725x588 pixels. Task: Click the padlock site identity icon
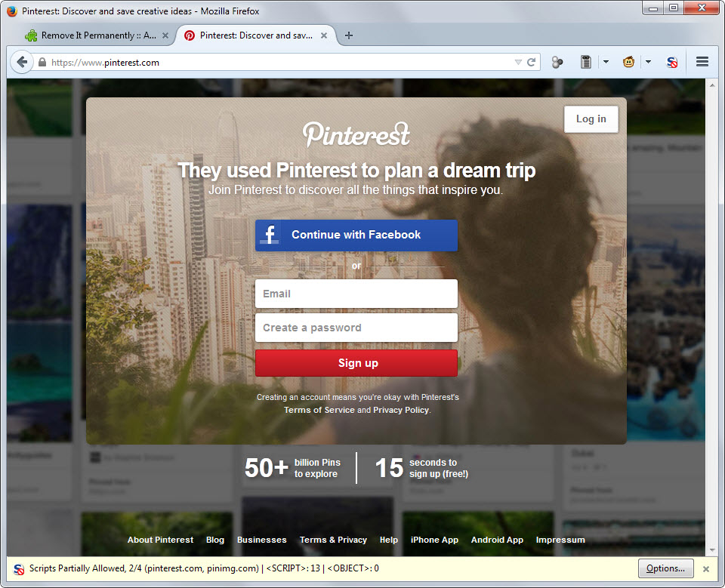[x=42, y=62]
